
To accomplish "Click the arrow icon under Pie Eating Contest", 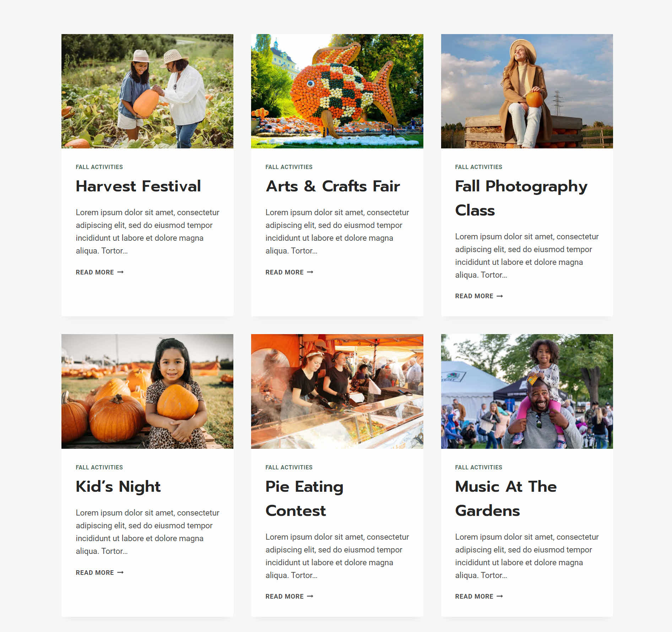I will [310, 596].
